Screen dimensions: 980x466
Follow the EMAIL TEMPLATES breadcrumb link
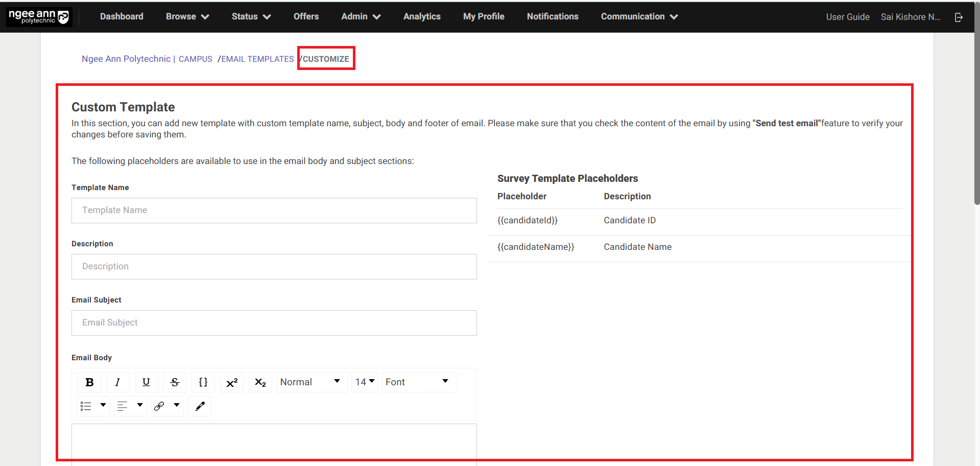pos(257,59)
